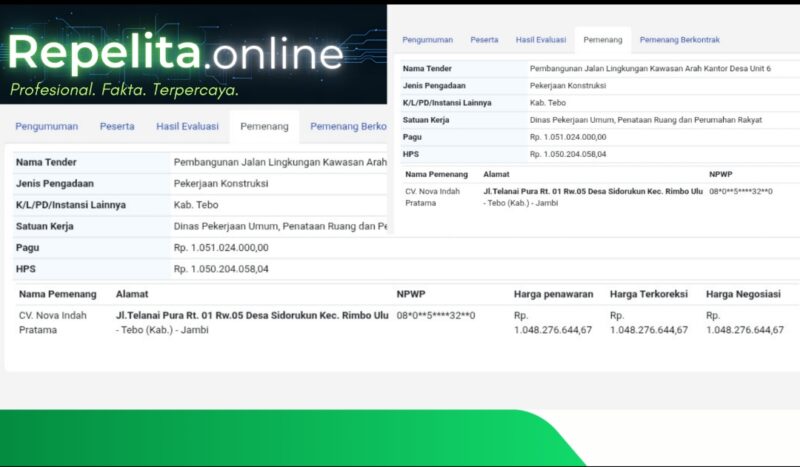The image size is (800, 467).
Task: Click Jenis Pengadaan label in right panel
Action: coord(434,86)
